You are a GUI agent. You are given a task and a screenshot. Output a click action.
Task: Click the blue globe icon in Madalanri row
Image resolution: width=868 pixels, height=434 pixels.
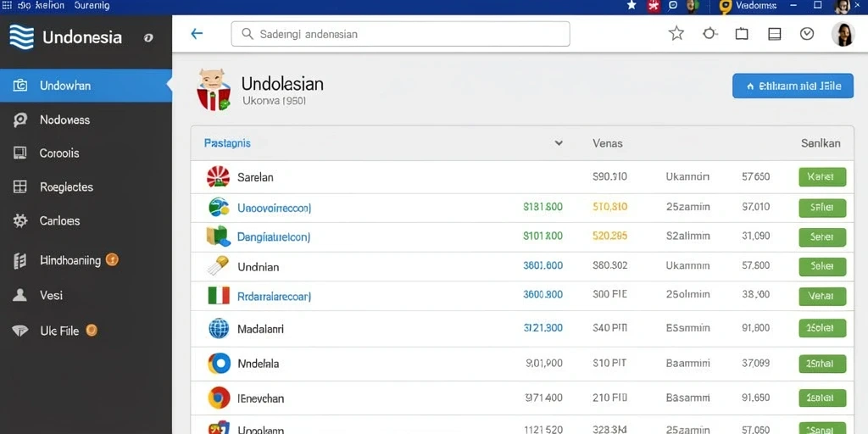(219, 328)
